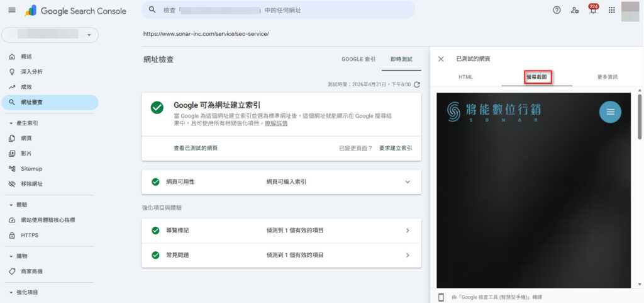Click the Google Search Console logo
Viewport: 644px width, 303px height.
(x=75, y=11)
